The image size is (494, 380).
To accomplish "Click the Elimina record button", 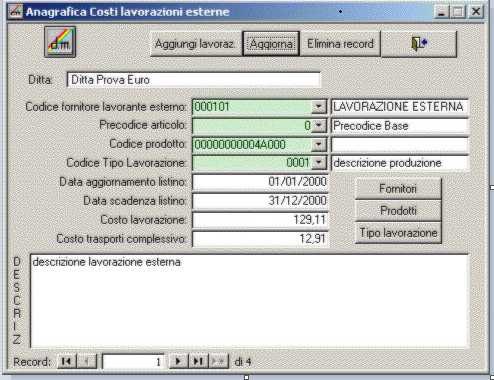I will pyautogui.click(x=340, y=44).
